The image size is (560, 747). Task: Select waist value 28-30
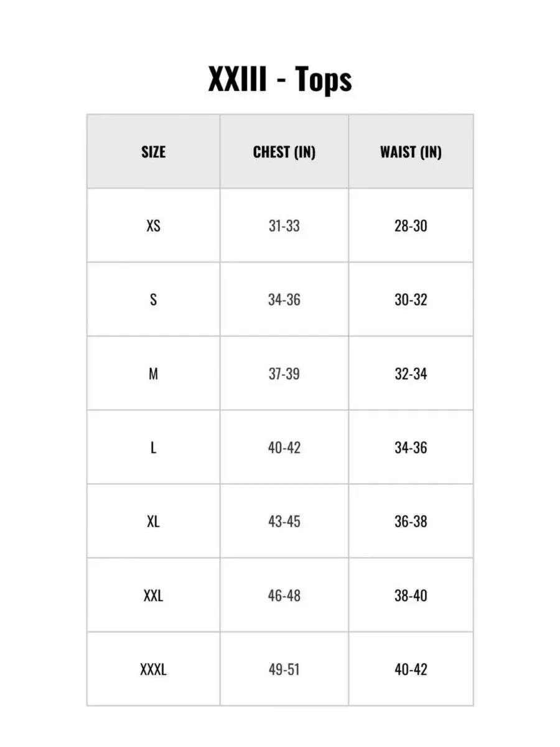coord(411,225)
